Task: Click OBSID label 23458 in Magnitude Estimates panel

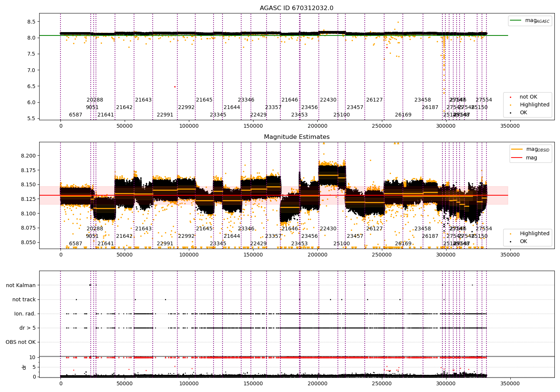Action: (423, 229)
